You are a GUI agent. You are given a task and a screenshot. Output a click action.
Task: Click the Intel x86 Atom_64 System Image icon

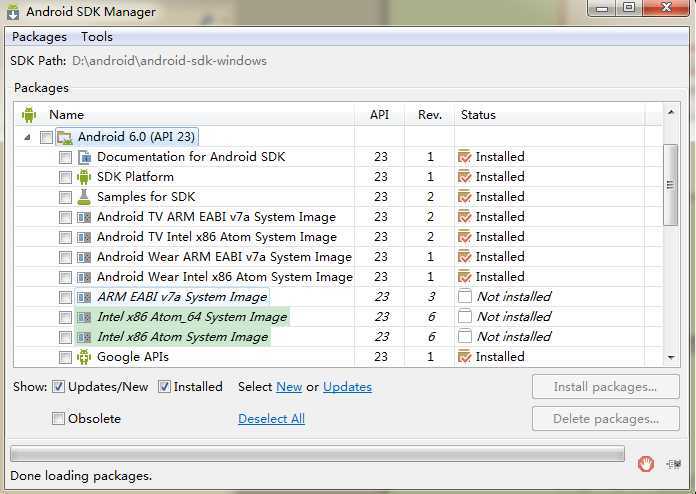click(x=84, y=317)
